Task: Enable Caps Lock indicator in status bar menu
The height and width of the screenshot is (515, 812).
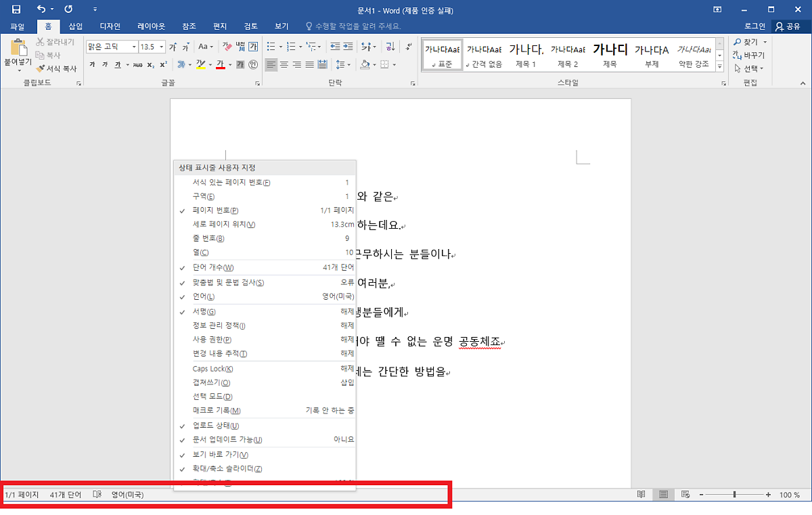Action: tap(212, 369)
